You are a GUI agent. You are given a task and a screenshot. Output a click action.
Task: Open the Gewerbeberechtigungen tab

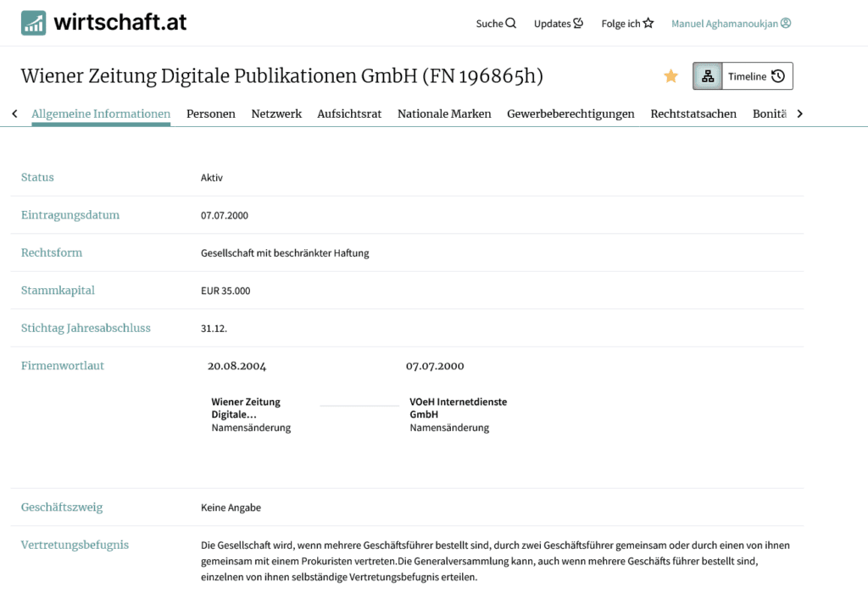[570, 113]
